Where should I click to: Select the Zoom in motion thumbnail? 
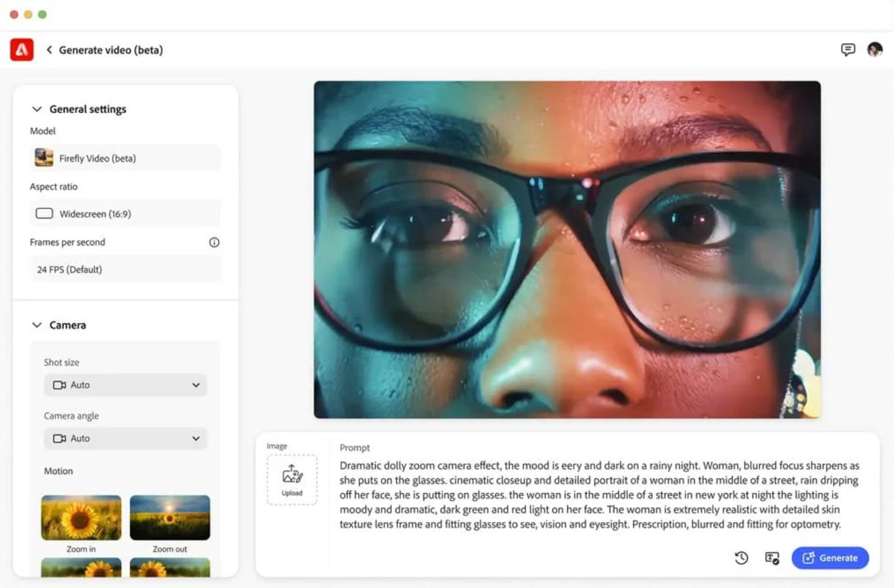tap(81, 517)
